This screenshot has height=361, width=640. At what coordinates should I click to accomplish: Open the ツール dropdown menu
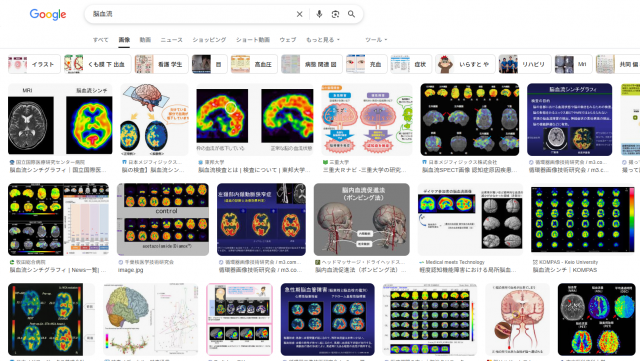[x=376, y=40]
